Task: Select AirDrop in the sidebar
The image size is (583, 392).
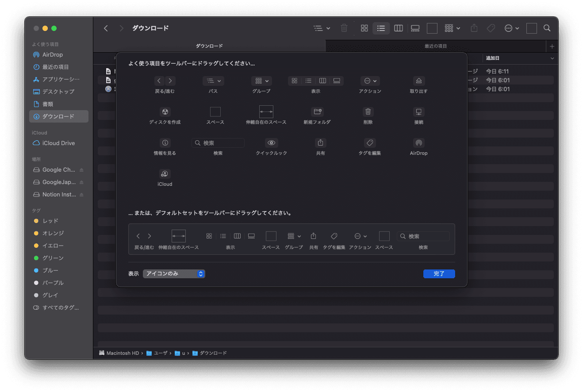Action: point(59,54)
